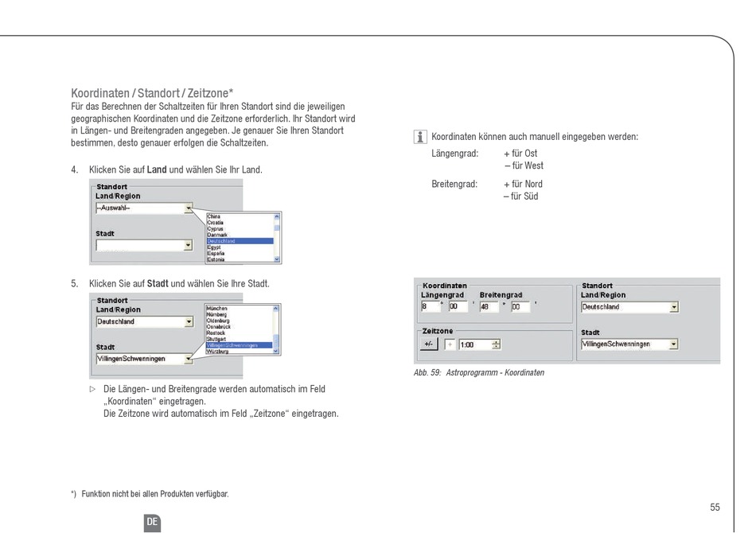This screenshot has width=756, height=533.
Task: Select Osnabrück in the city list
Action: [218, 327]
